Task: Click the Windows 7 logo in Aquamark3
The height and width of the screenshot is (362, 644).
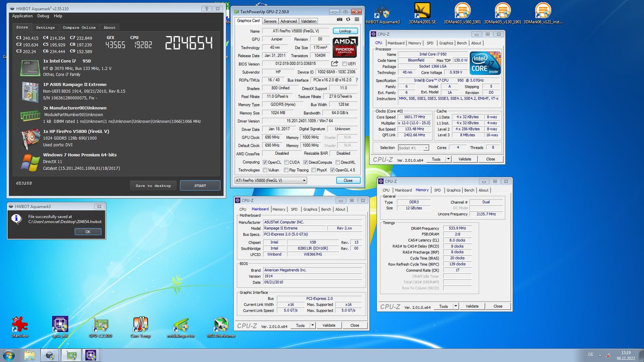Action: (x=30, y=162)
